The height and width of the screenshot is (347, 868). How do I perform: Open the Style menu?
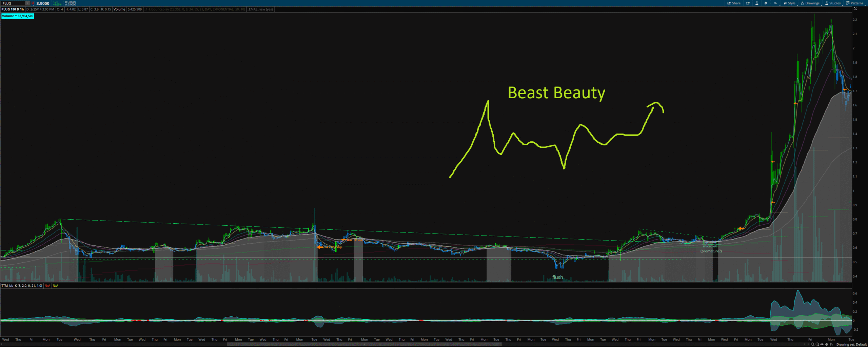click(x=789, y=3)
